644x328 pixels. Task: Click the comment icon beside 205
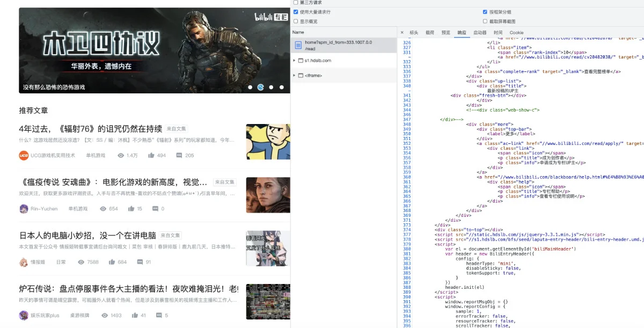[x=178, y=156]
